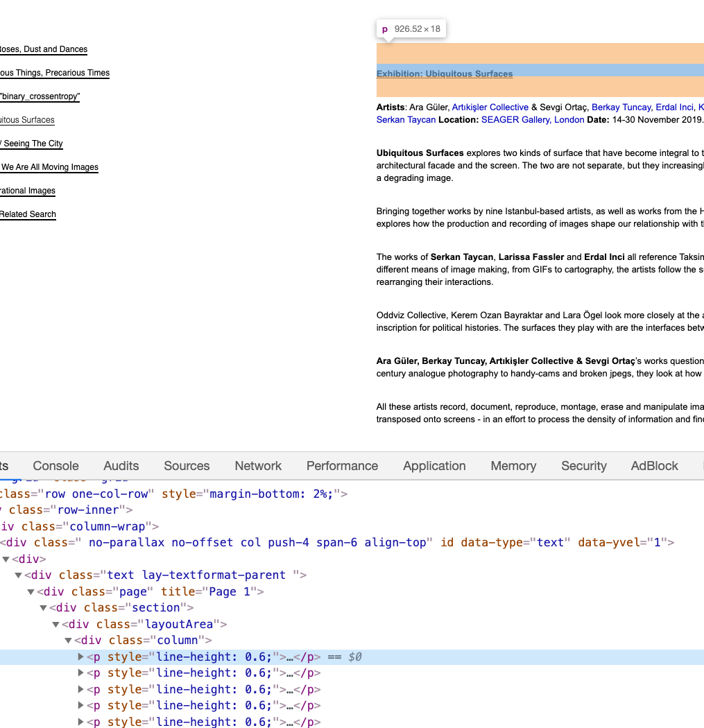
Task: Expand the last p element in the tree
Action: coord(80,722)
